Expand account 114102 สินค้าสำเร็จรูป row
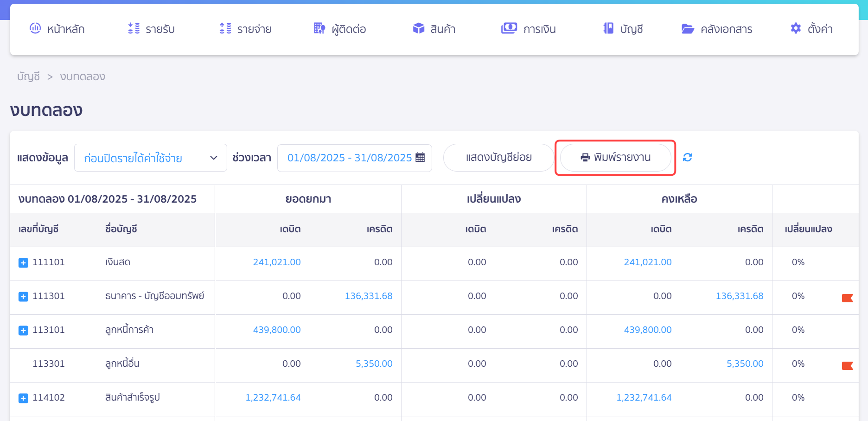The height and width of the screenshot is (421, 868). [x=23, y=398]
